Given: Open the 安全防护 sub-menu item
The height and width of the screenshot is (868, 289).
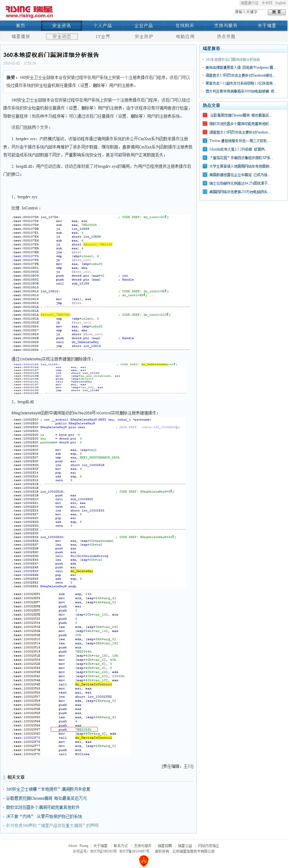Looking at the screenshot, I should click(x=144, y=36).
